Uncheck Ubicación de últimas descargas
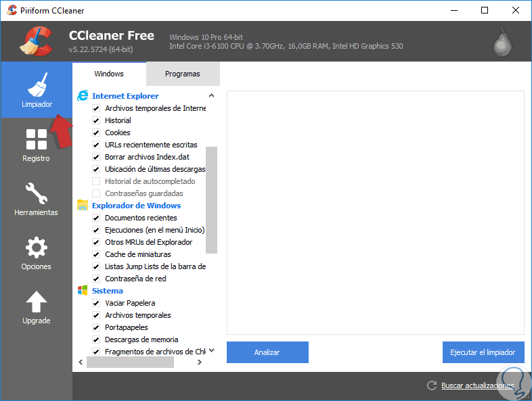532x401 pixels. tap(96, 169)
